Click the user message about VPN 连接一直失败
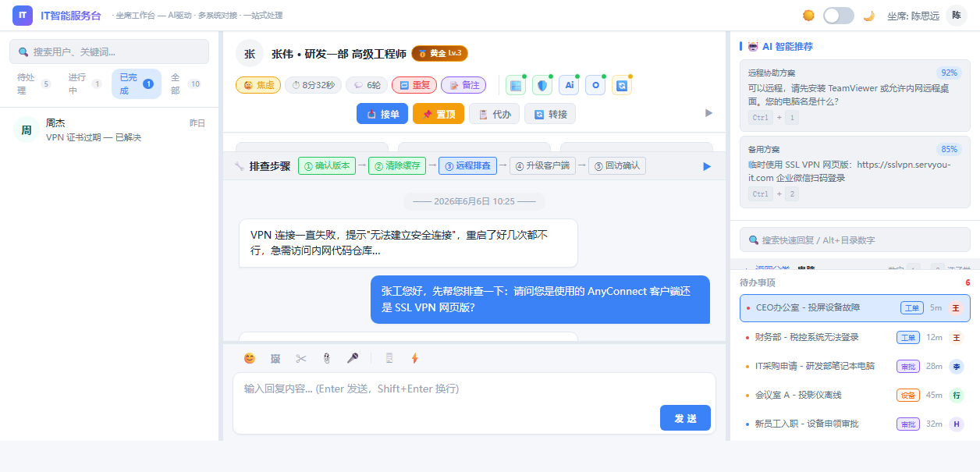The height and width of the screenshot is (472, 980). click(x=408, y=243)
